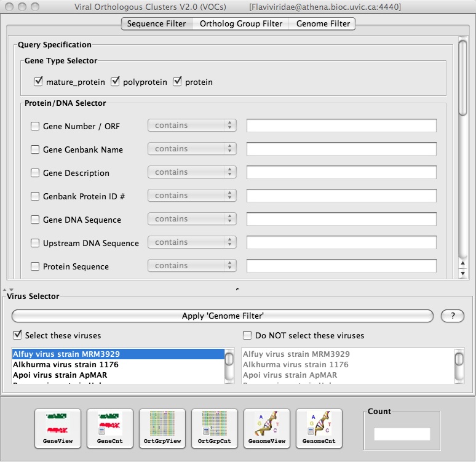
Task: Enable Upstream DNA Sequence checkbox
Action: [35, 243]
